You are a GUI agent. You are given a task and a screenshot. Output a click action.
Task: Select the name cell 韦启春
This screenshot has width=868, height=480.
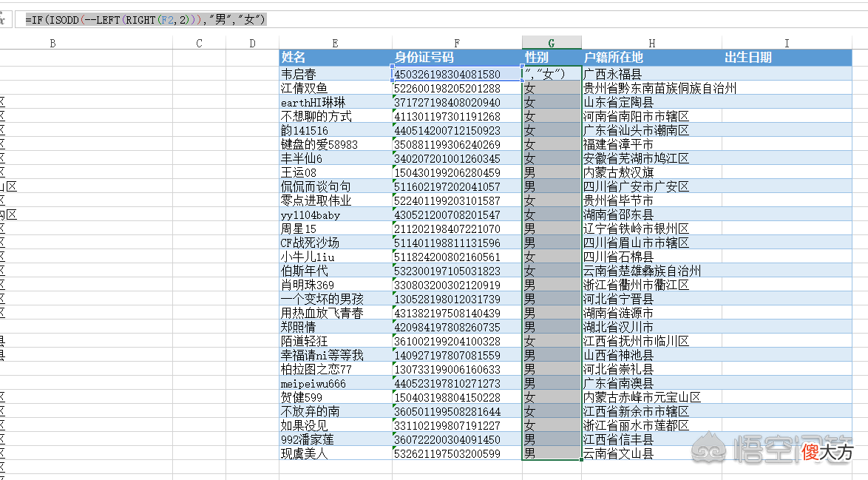click(x=336, y=74)
